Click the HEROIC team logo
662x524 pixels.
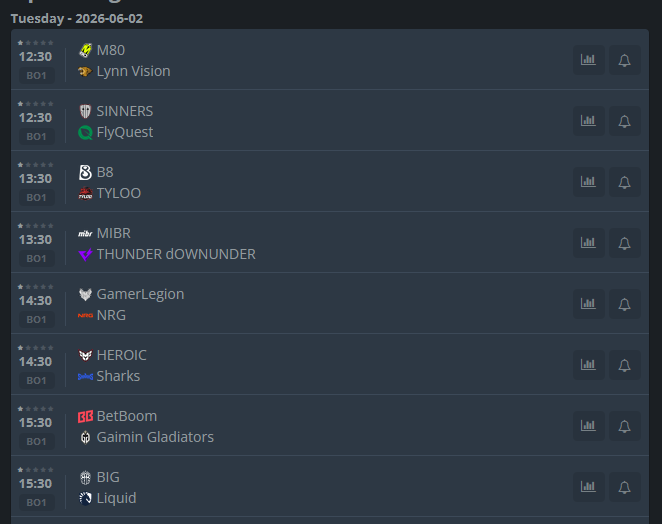tap(85, 356)
